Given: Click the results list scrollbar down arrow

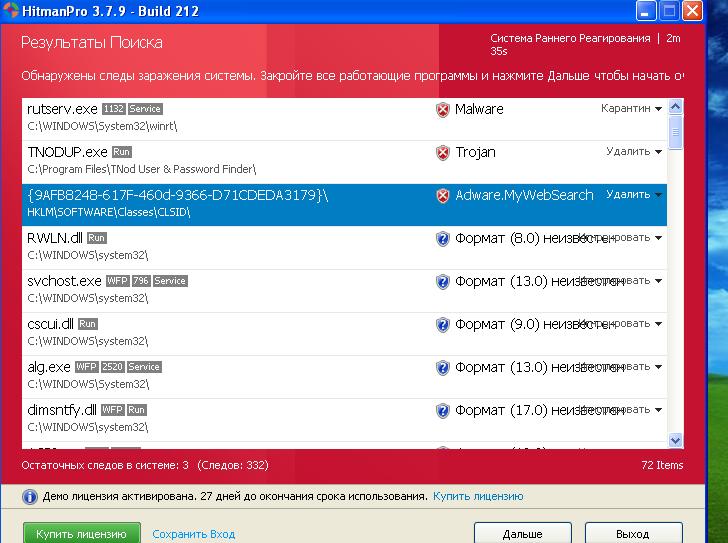Looking at the screenshot, I should pos(675,440).
